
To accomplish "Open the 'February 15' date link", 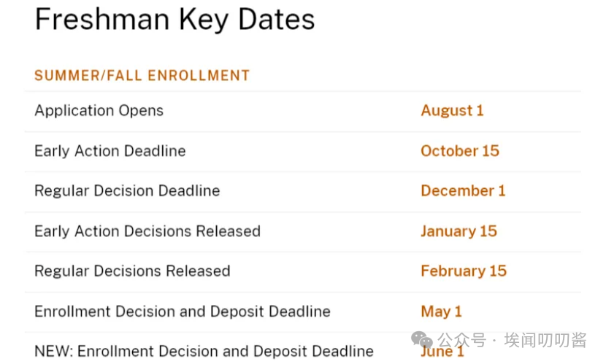I will point(463,271).
